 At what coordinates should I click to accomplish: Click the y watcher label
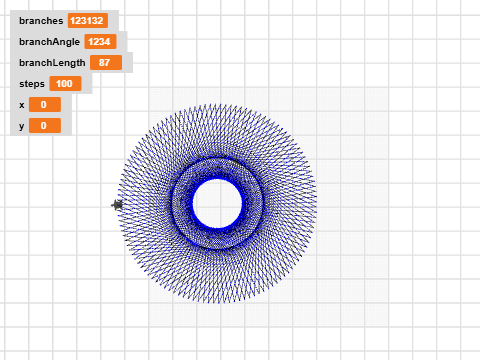coord(22,126)
